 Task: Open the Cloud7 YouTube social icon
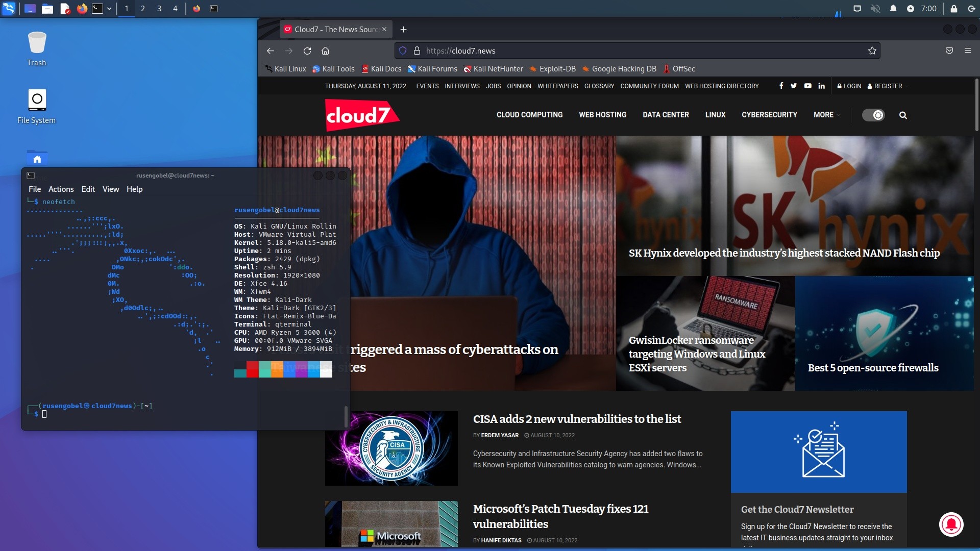tap(807, 86)
